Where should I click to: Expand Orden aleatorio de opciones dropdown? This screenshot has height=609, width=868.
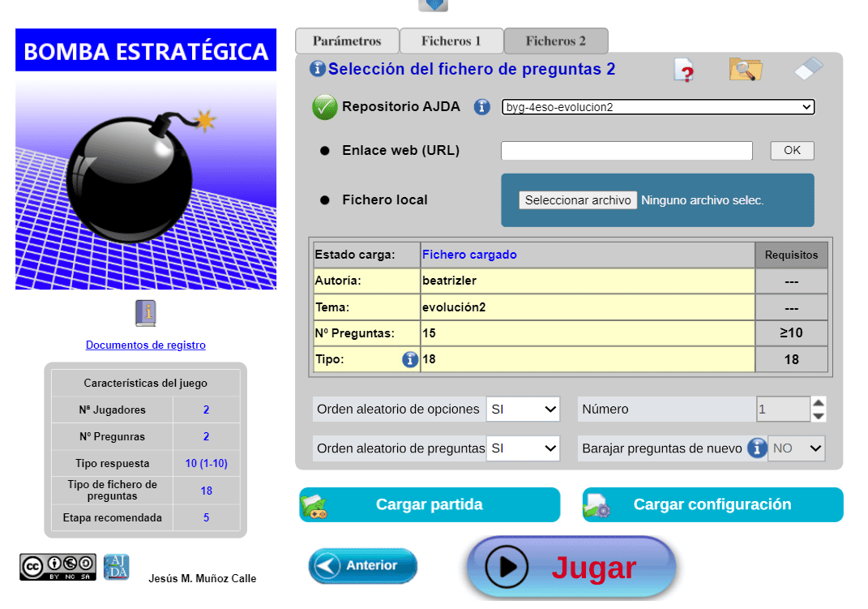click(x=523, y=410)
